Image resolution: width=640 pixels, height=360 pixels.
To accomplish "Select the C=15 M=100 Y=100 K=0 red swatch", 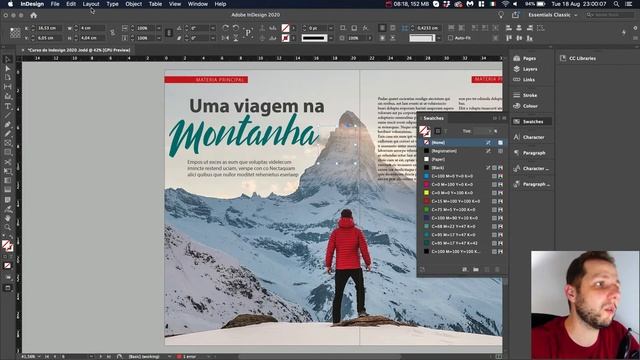I will click(463, 201).
